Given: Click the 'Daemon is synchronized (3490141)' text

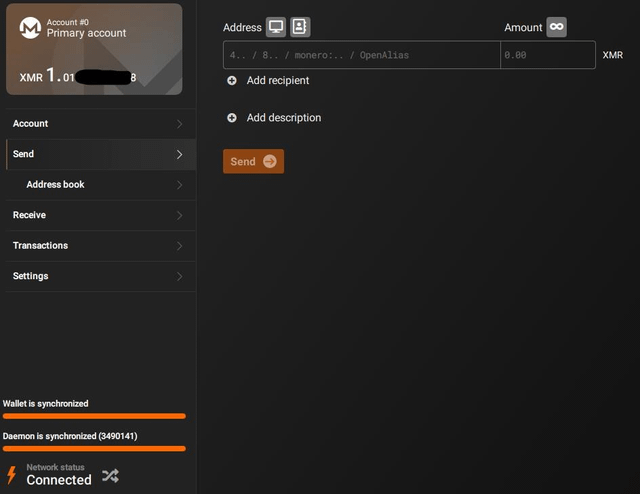Looking at the screenshot, I should (70, 436).
